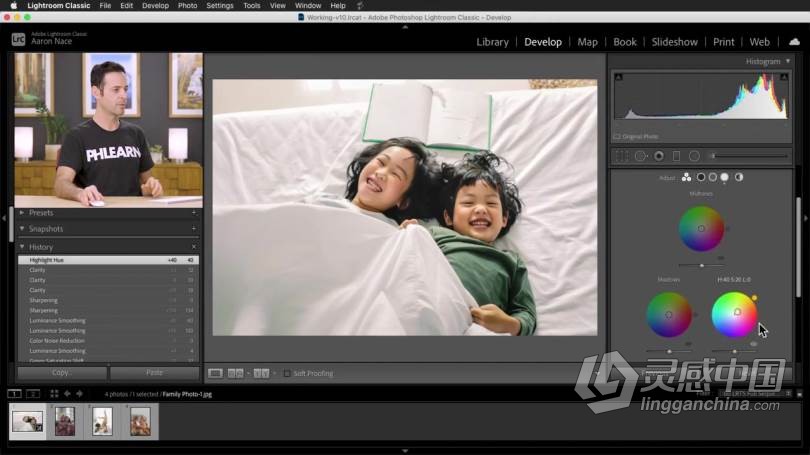This screenshot has height=455, width=810.
Task: Clear History with the X icon
Action: coord(194,247)
